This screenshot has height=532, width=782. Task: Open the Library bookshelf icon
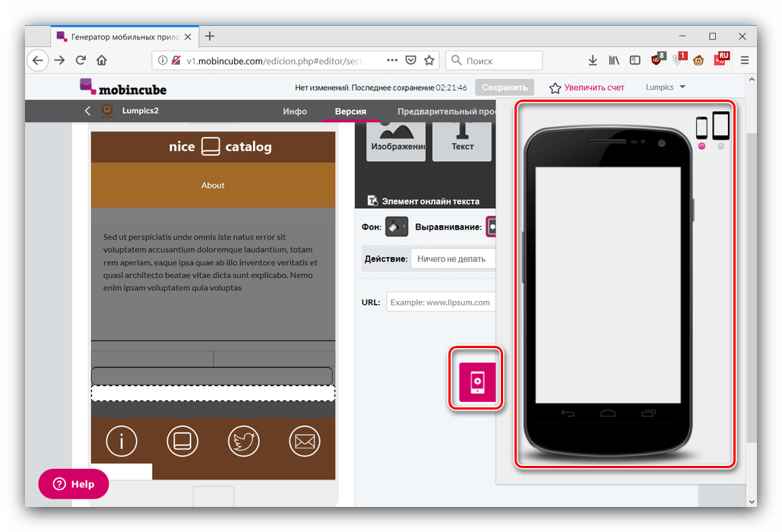(x=614, y=60)
